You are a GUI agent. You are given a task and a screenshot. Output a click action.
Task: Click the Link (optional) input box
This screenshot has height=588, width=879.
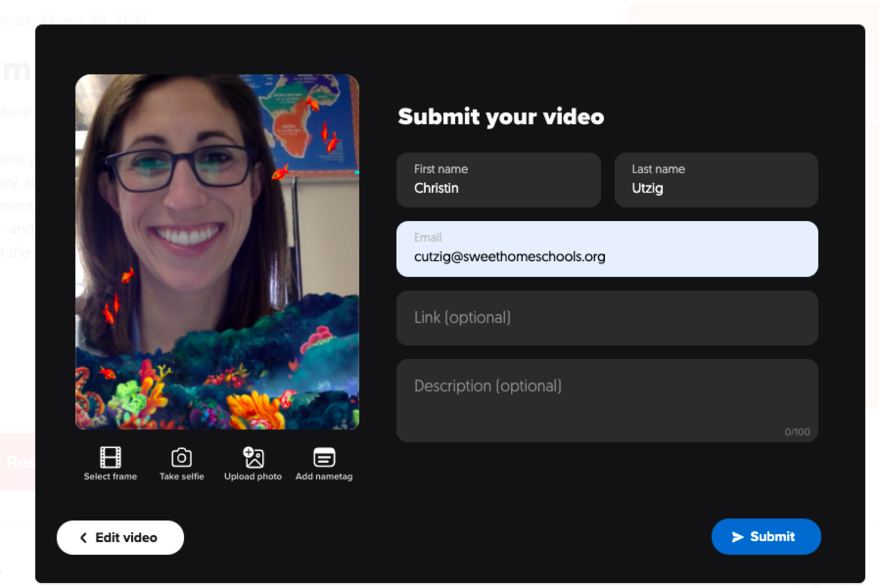tap(607, 318)
